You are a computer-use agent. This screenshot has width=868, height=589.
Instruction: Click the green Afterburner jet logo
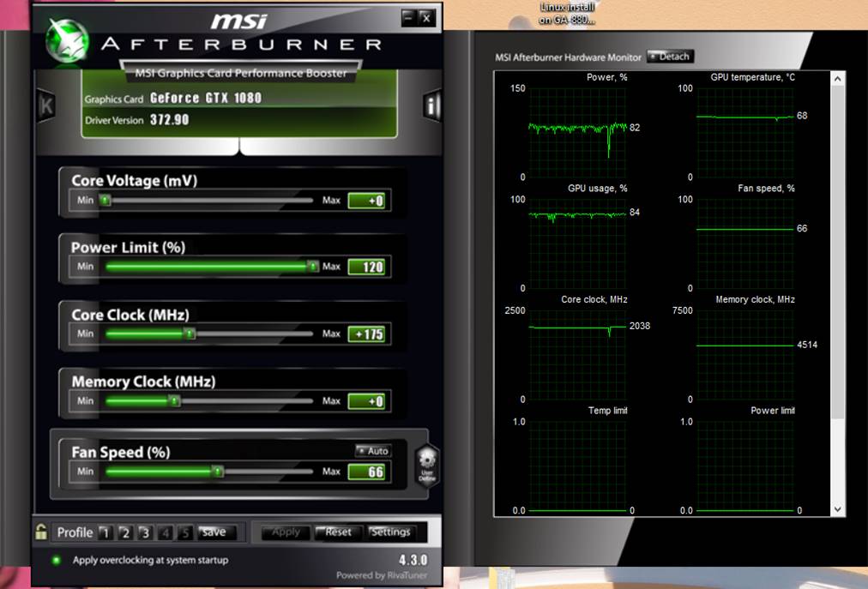66,39
